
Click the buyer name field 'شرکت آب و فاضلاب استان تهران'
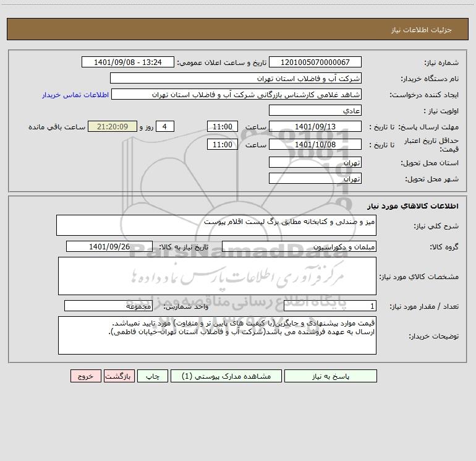click(x=236, y=78)
